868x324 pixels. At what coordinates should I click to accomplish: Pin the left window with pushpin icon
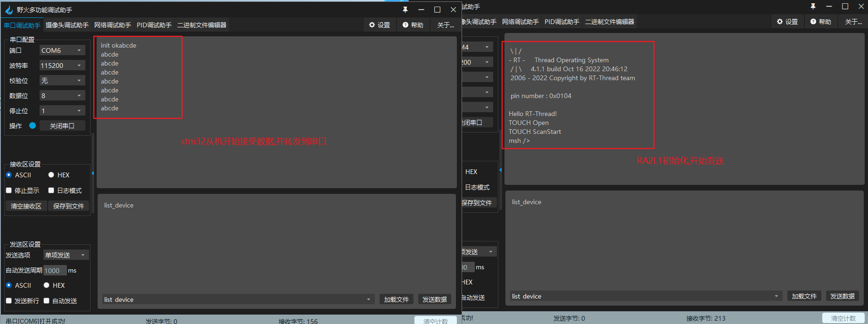[x=405, y=9]
